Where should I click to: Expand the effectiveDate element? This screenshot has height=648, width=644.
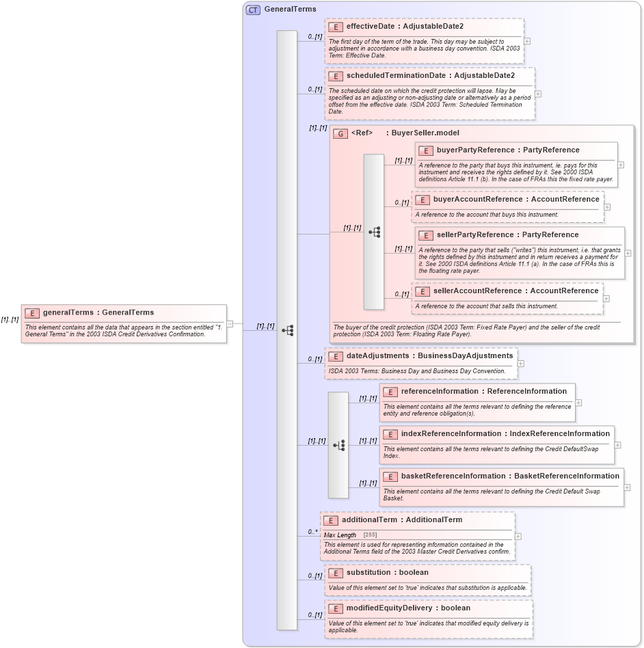[x=527, y=41]
